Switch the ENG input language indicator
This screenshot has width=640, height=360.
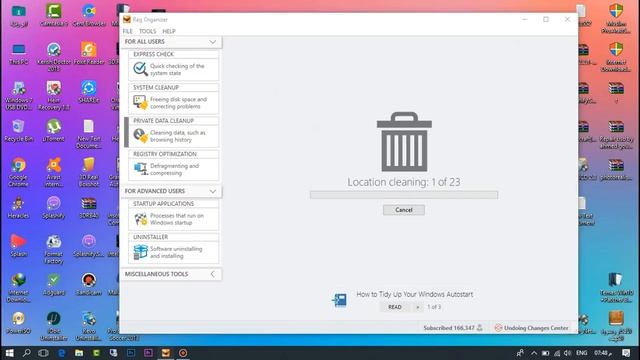point(582,353)
